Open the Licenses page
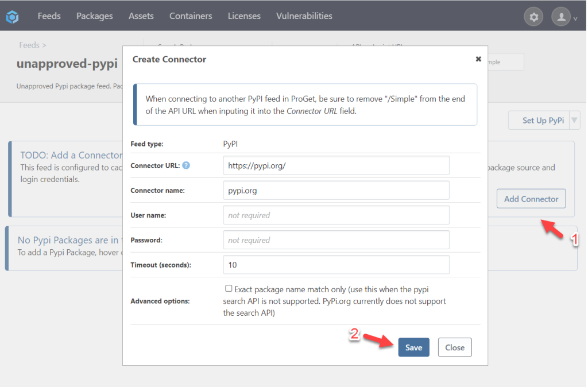Viewport: 588px width, 387px height. 244,16
